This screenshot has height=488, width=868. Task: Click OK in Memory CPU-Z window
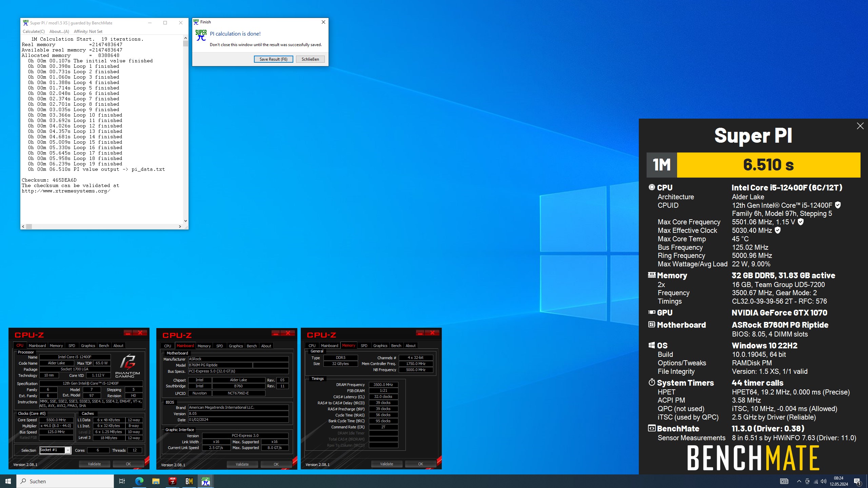tap(420, 464)
